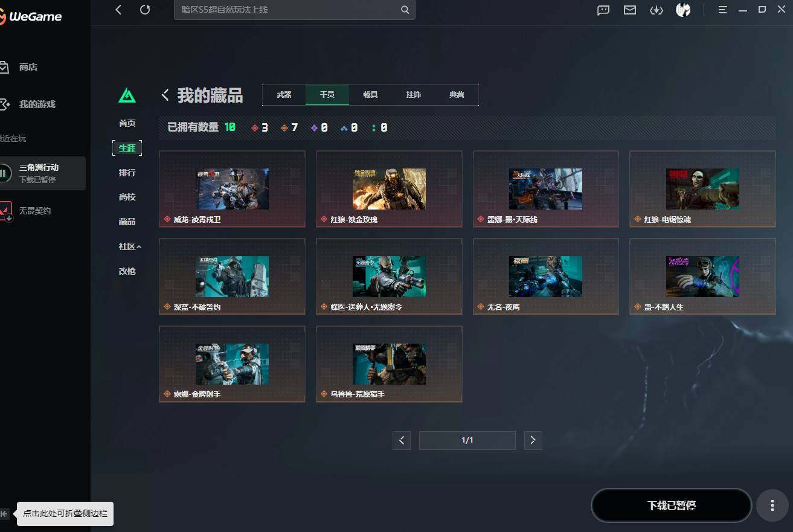793x532 pixels.
Task: Toggle the purple rarity filter showing 0
Action: [x=319, y=127]
